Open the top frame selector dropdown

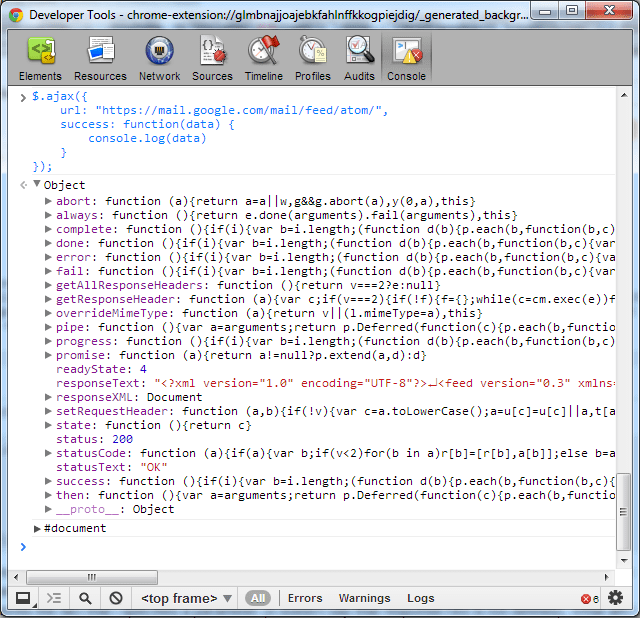point(187,598)
